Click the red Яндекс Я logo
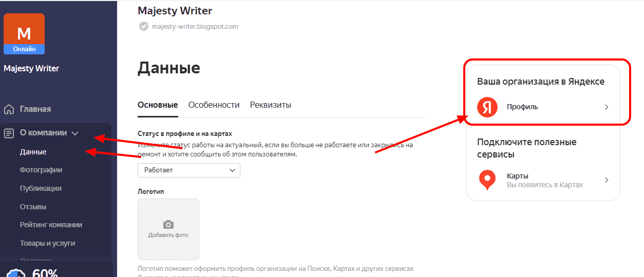Image resolution: width=644 pixels, height=277 pixels. coord(487,107)
